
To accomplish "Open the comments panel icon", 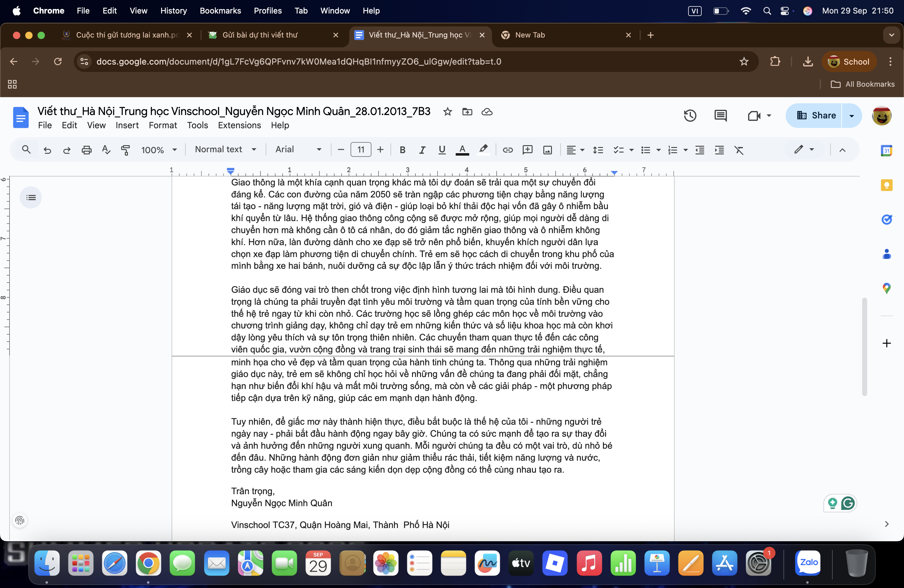I will (x=720, y=115).
